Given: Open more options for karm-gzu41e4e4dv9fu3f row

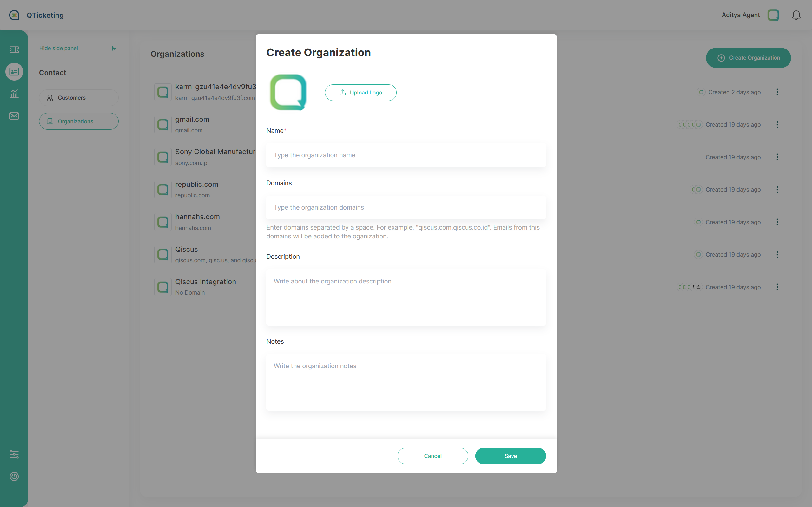Looking at the screenshot, I should point(777,92).
